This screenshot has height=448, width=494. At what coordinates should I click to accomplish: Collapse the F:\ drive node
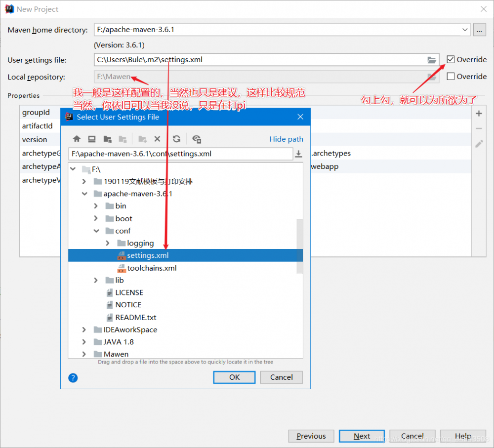click(x=73, y=169)
